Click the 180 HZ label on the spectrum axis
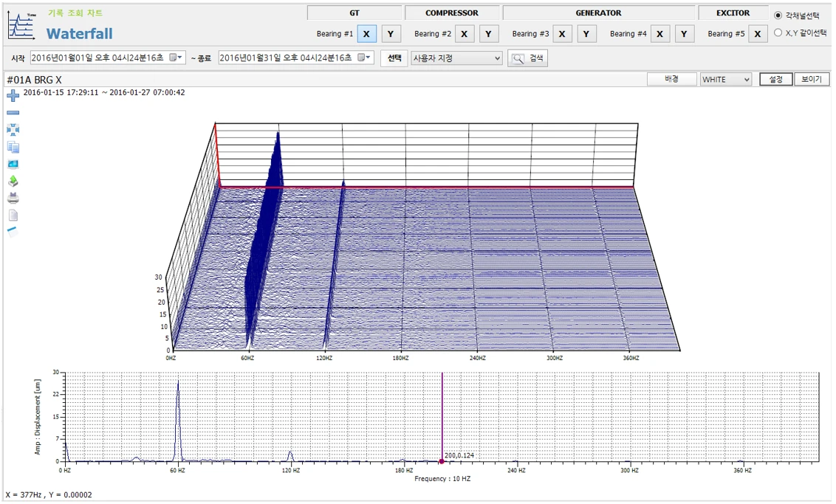The image size is (836, 504). tap(404, 471)
